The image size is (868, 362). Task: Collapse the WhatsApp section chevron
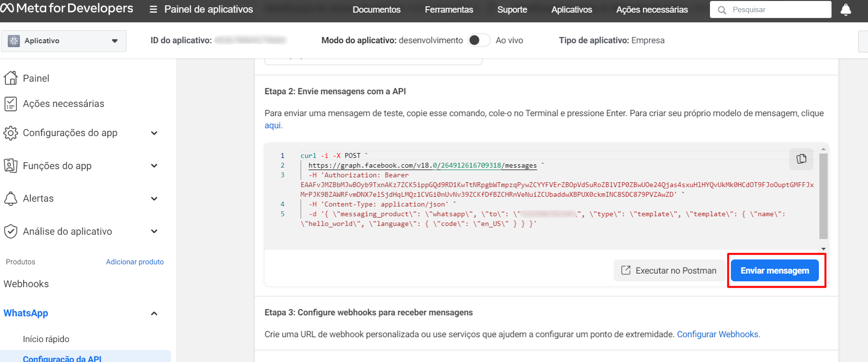154,313
